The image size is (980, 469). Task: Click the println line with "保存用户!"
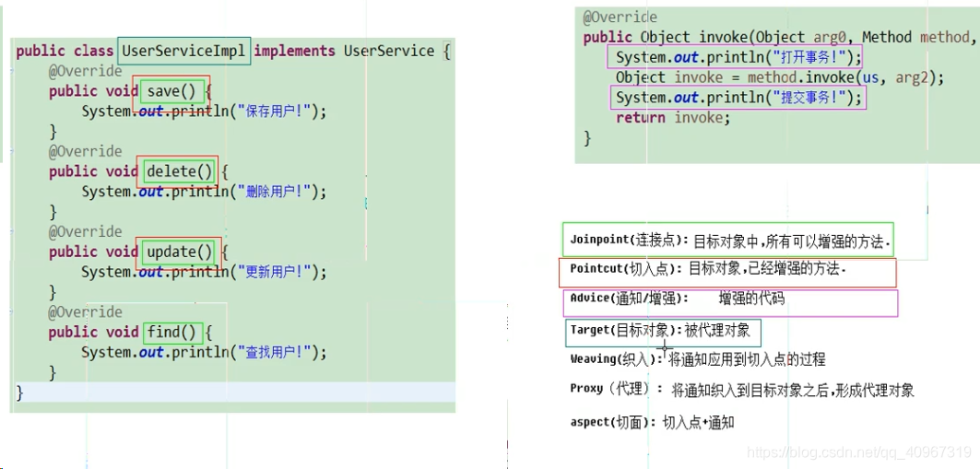204,111
